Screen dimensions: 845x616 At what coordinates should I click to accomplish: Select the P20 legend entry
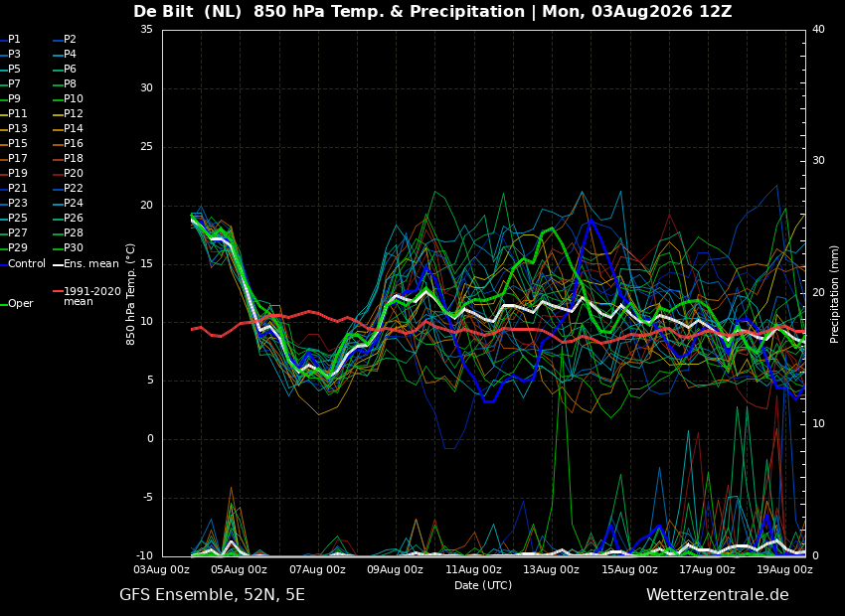[74, 174]
